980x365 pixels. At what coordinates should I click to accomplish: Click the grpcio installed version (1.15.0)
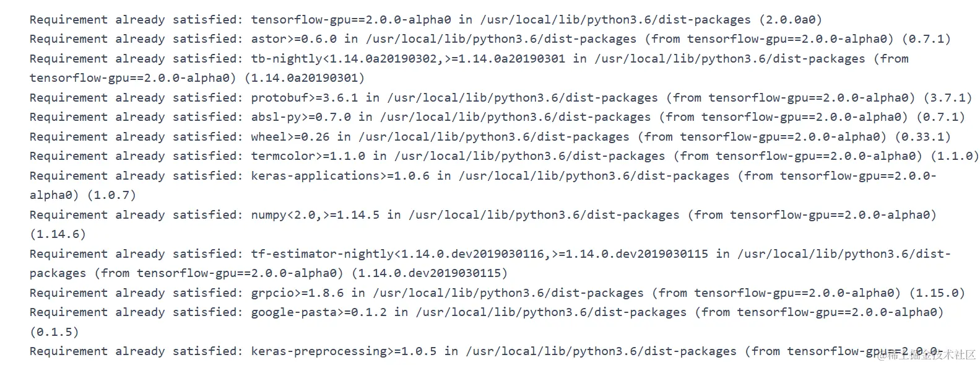click(937, 293)
